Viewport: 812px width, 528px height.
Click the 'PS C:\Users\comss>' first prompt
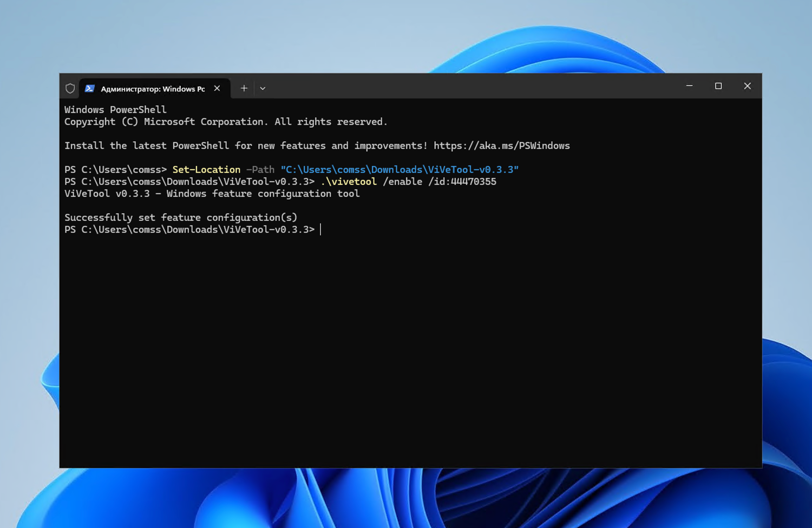pos(115,169)
